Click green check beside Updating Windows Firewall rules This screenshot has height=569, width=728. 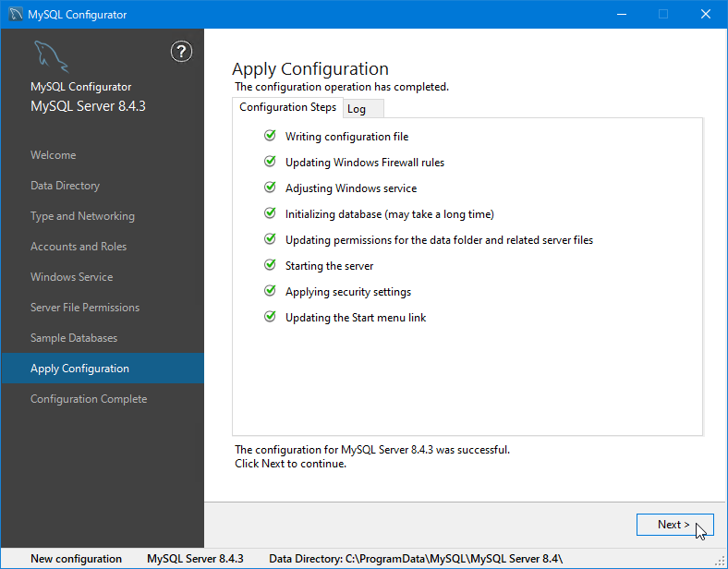(270, 162)
